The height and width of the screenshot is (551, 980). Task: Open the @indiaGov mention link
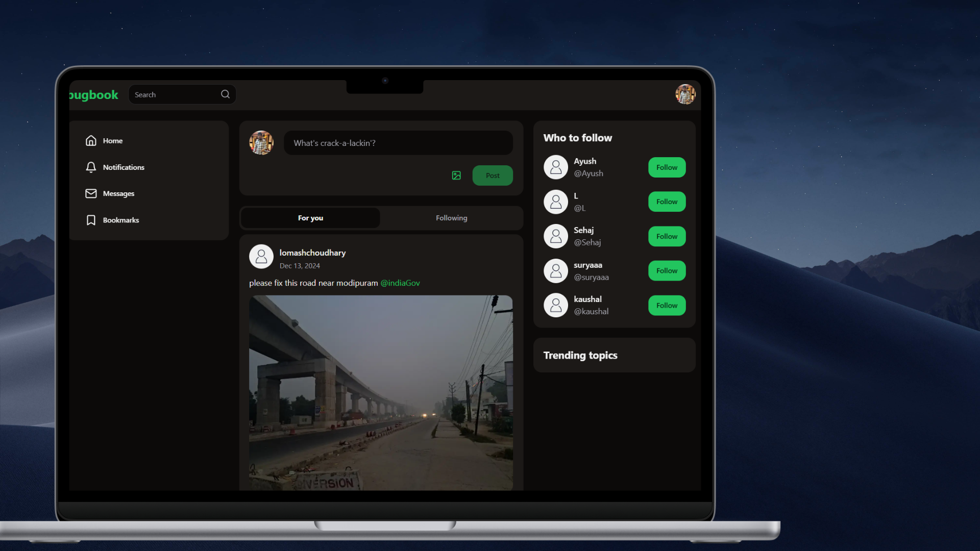pyautogui.click(x=400, y=283)
